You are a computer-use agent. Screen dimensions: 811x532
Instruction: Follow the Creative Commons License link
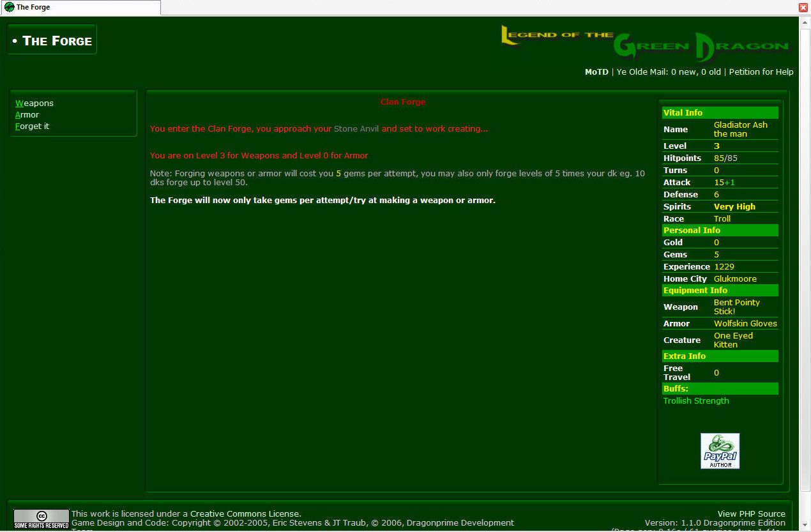click(245, 513)
